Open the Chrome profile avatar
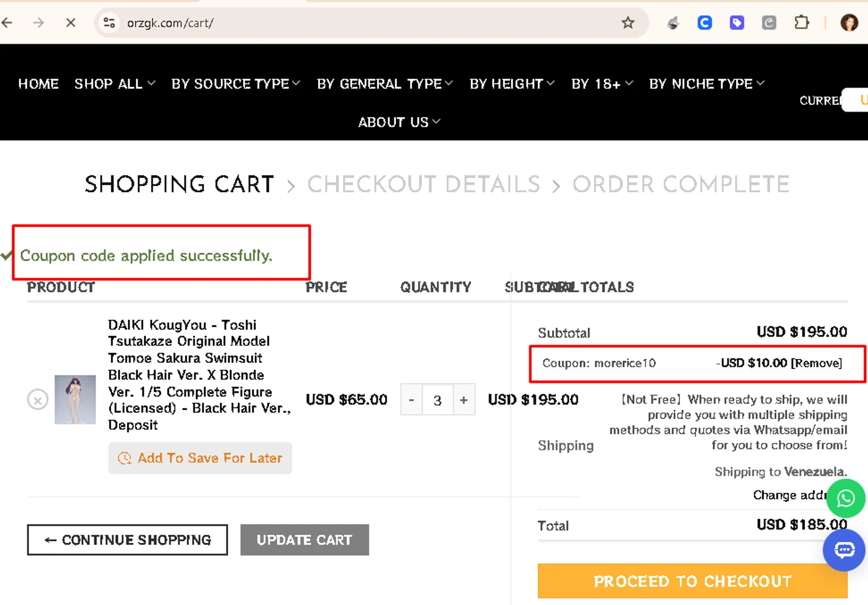The height and width of the screenshot is (605, 868). [x=849, y=23]
